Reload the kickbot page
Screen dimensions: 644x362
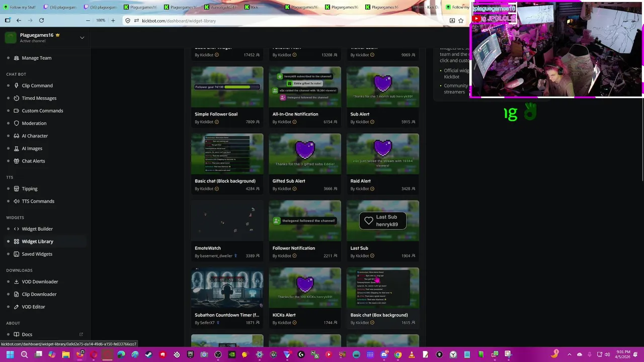pyautogui.click(x=41, y=21)
